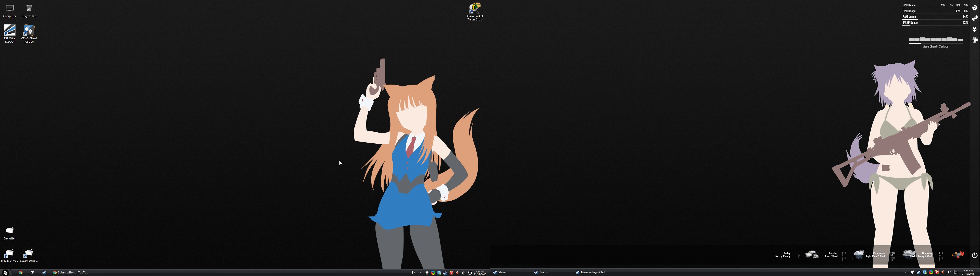Click the Wednesday Light Rain / Wind forecast
Screen dimensions: 980x276
click(876, 255)
